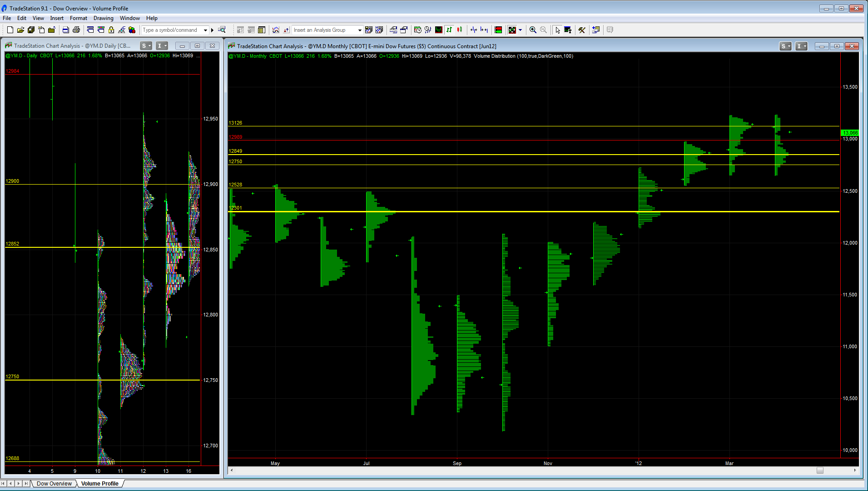Screen dimensions: 868x491
Task: Click the yellow 12301 price line label
Action: click(235, 208)
